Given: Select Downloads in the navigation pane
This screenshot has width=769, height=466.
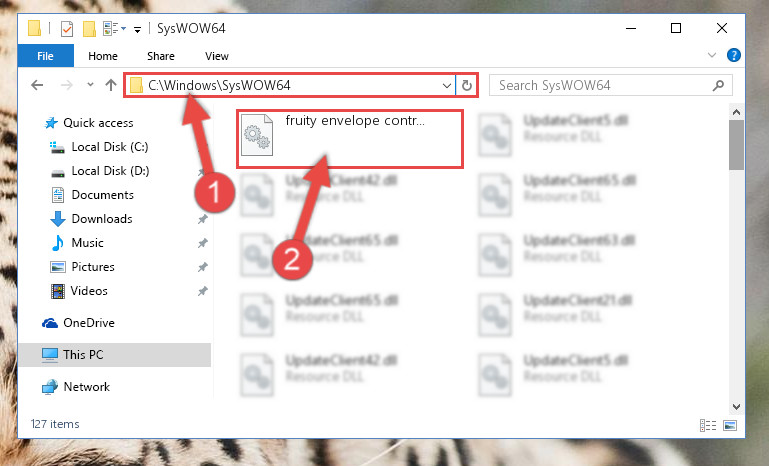Looking at the screenshot, I should 102,219.
